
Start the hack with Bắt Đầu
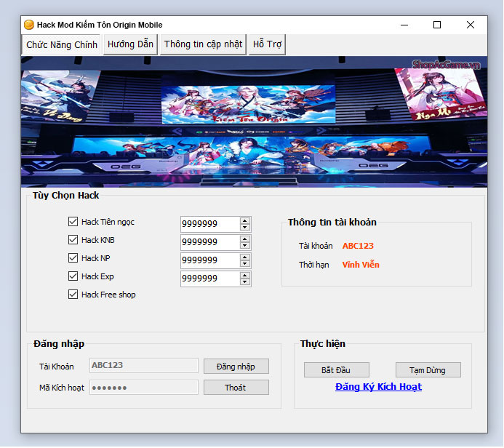pyautogui.click(x=337, y=370)
